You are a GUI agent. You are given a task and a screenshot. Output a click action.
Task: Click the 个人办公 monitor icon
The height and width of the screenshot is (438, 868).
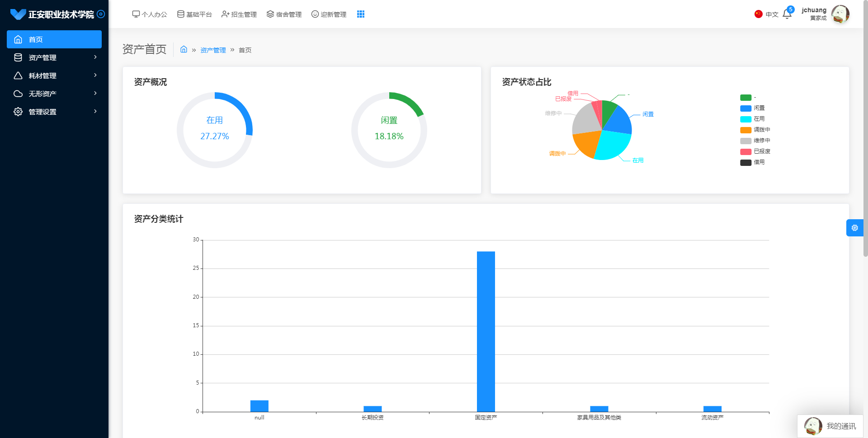point(136,14)
